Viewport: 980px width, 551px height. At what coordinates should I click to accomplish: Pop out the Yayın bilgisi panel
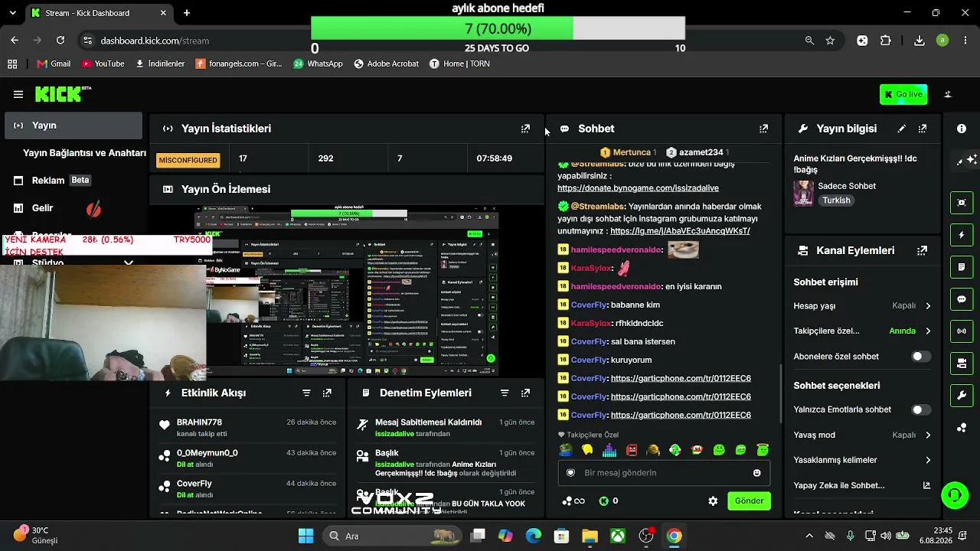923,129
